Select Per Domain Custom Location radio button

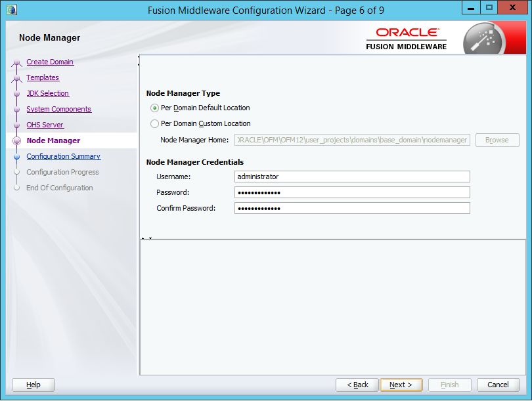[154, 124]
